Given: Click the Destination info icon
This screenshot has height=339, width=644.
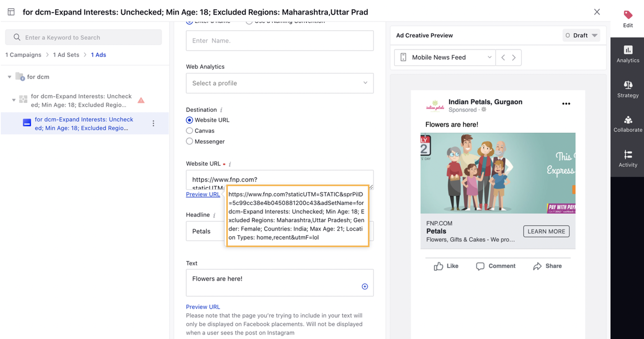Looking at the screenshot, I should (221, 110).
